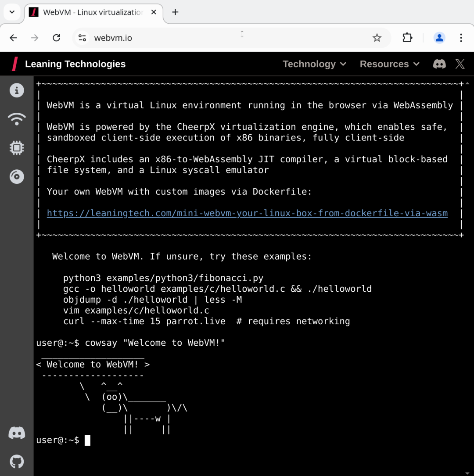The image size is (474, 476).
Task: Click the webvm.io address bar
Action: (231, 38)
